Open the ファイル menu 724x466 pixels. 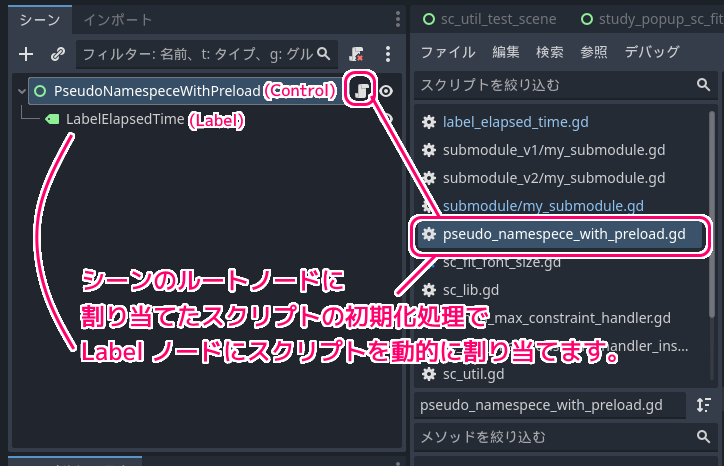click(448, 52)
